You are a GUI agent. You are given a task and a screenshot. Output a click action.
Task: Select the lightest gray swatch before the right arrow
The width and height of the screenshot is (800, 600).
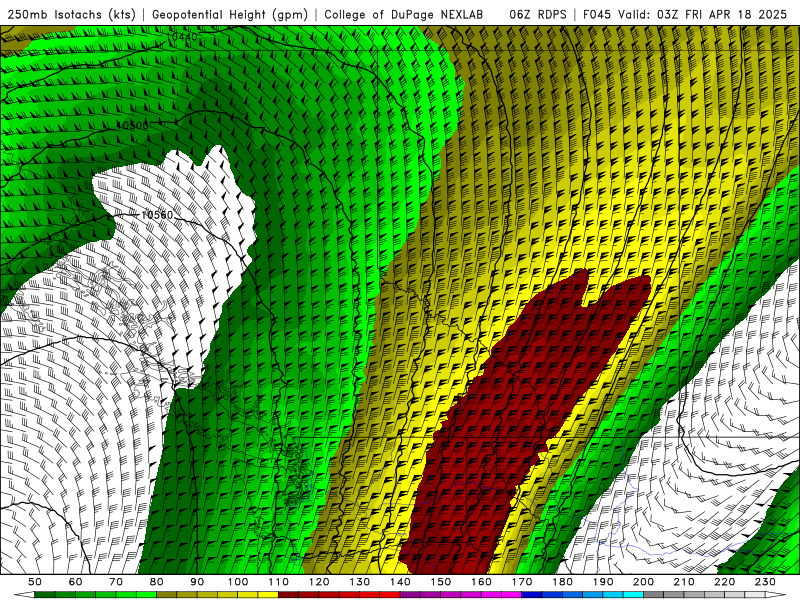click(755, 595)
